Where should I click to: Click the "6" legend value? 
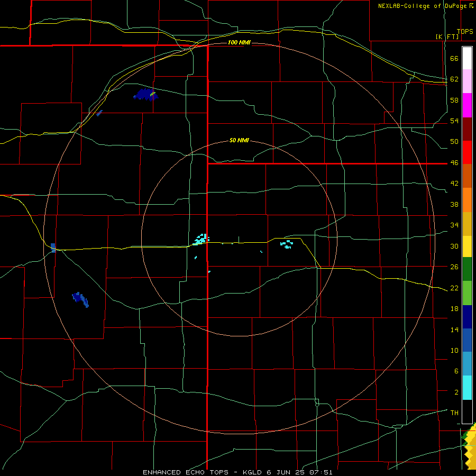click(x=456, y=371)
